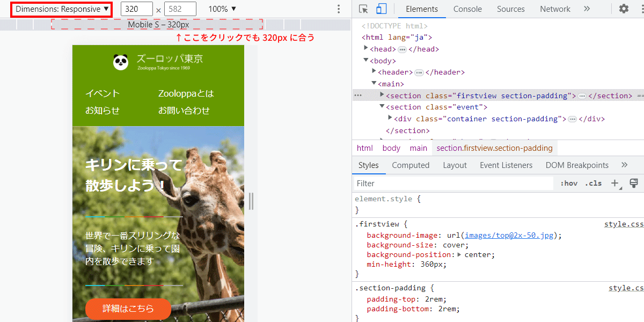
Task: Open 100% zoom dropdown
Action: (222, 9)
